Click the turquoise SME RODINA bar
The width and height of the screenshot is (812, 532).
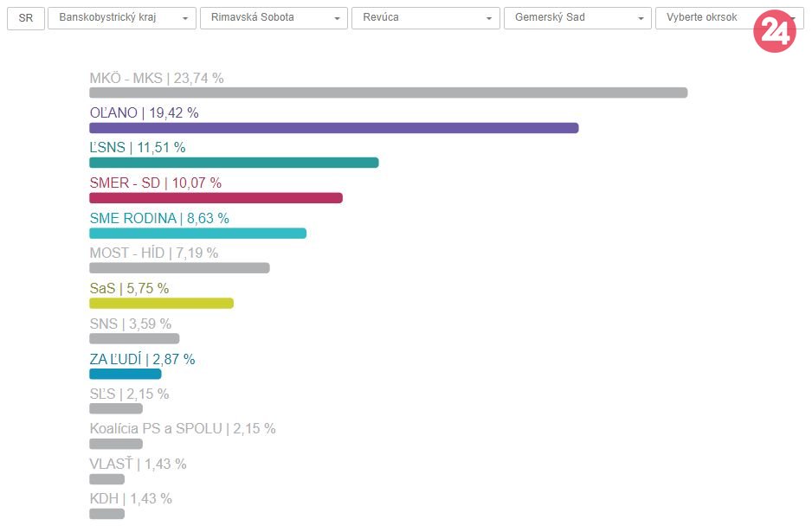[197, 234]
